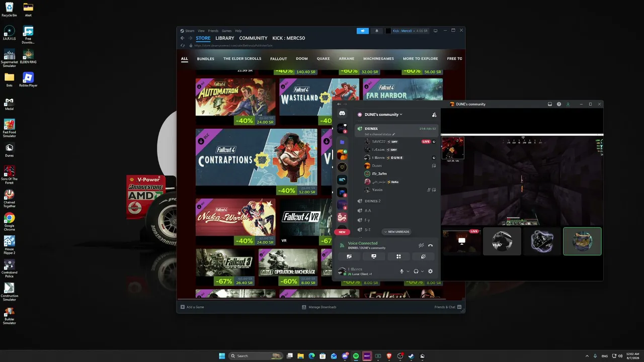Open the Help menu in Steam
644x362 pixels.
238,31
